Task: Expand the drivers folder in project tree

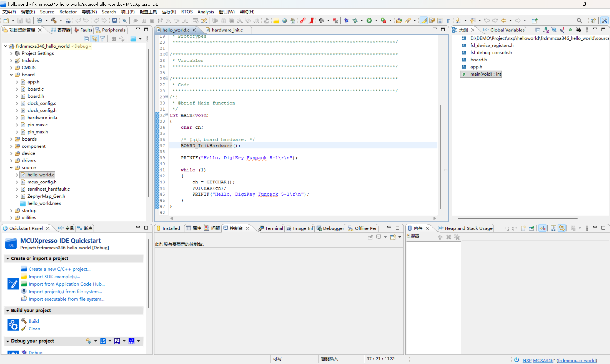Action: coord(11,160)
